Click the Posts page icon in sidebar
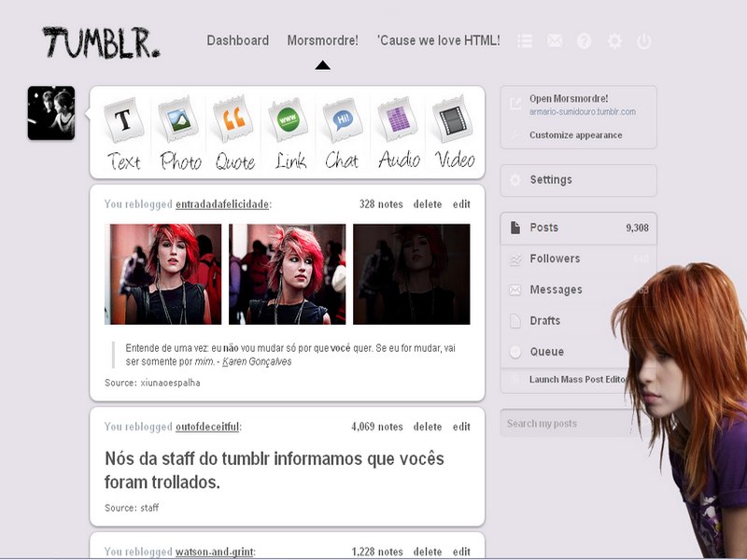This screenshot has width=747, height=560. (515, 228)
